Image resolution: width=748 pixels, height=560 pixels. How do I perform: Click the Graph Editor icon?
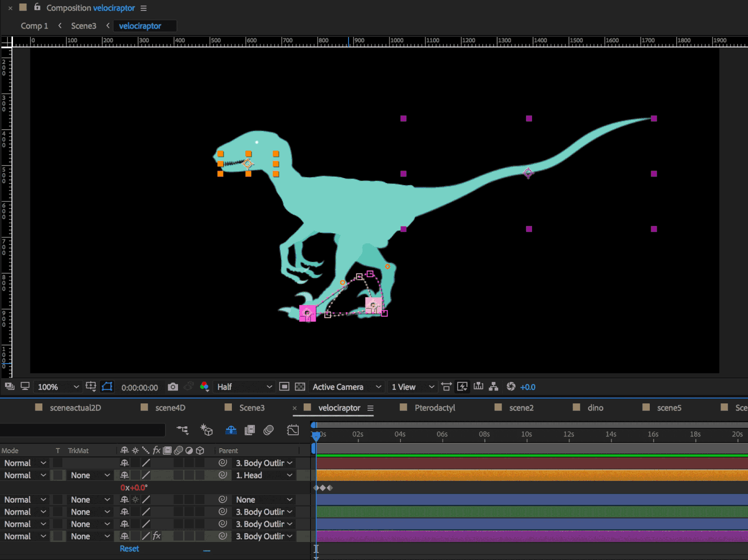click(x=293, y=430)
